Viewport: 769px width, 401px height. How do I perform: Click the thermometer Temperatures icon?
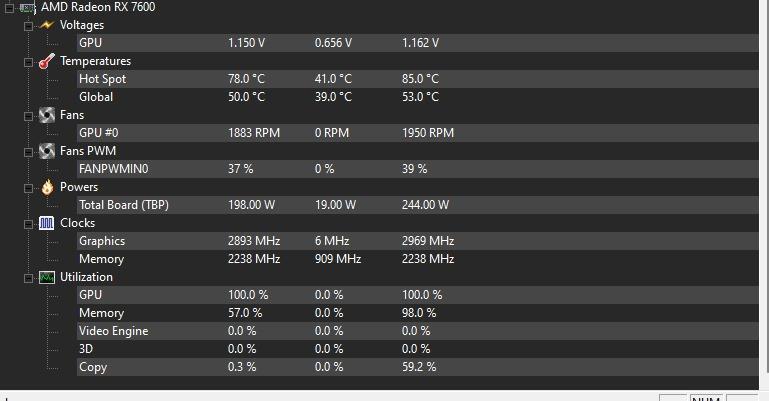click(47, 61)
